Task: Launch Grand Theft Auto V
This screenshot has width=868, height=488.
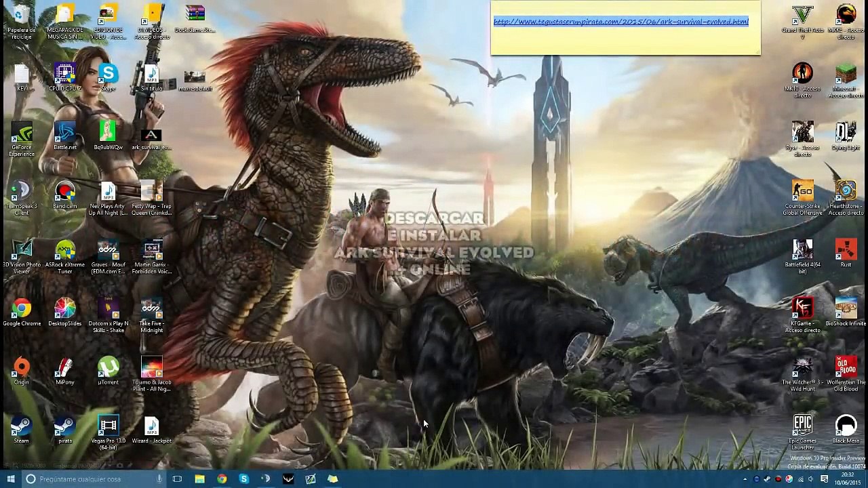Action: click(803, 22)
